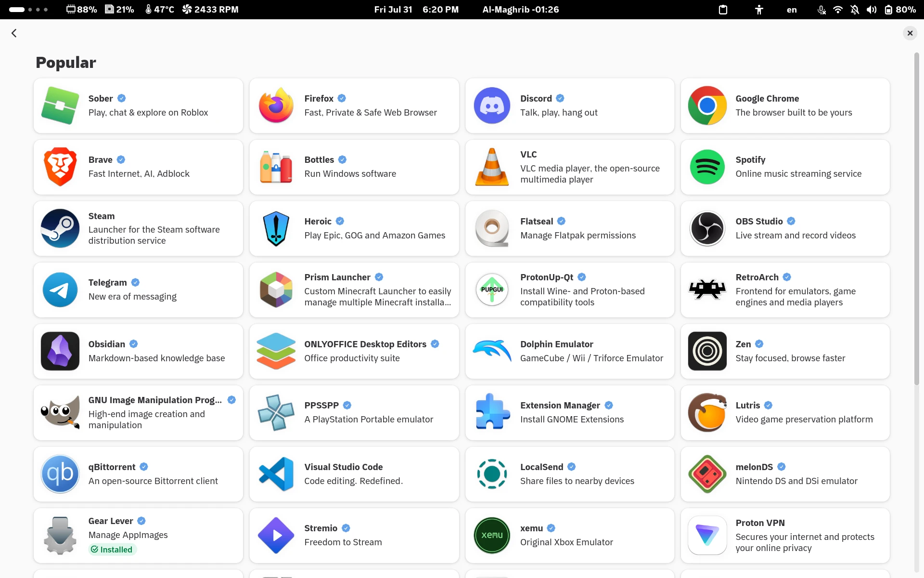This screenshot has width=924, height=578.
Task: Click 'Markdown-based knowledge base' description
Action: coord(157,358)
